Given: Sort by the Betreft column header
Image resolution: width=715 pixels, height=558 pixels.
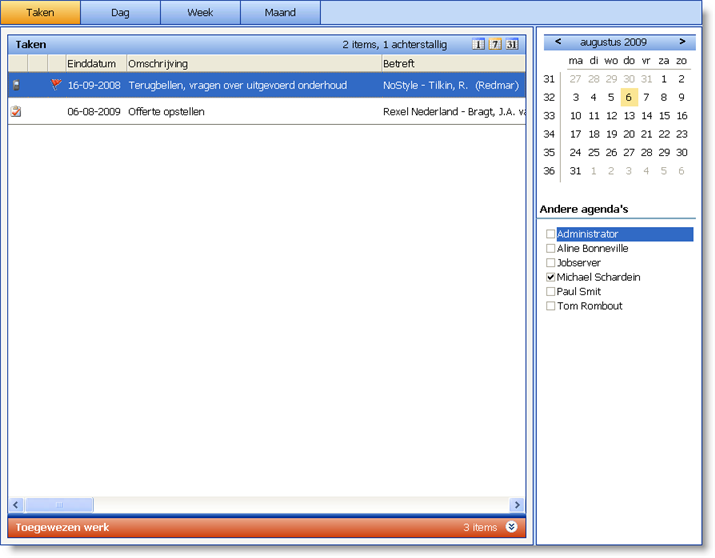Looking at the screenshot, I should [x=453, y=64].
